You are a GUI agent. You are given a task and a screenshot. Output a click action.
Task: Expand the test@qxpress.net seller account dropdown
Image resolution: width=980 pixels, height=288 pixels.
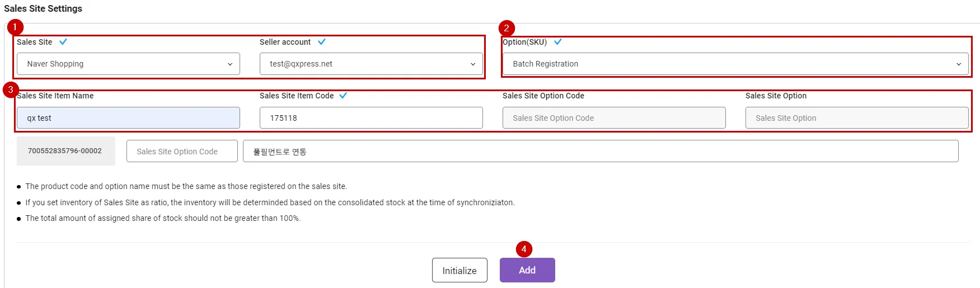pyautogui.click(x=371, y=64)
